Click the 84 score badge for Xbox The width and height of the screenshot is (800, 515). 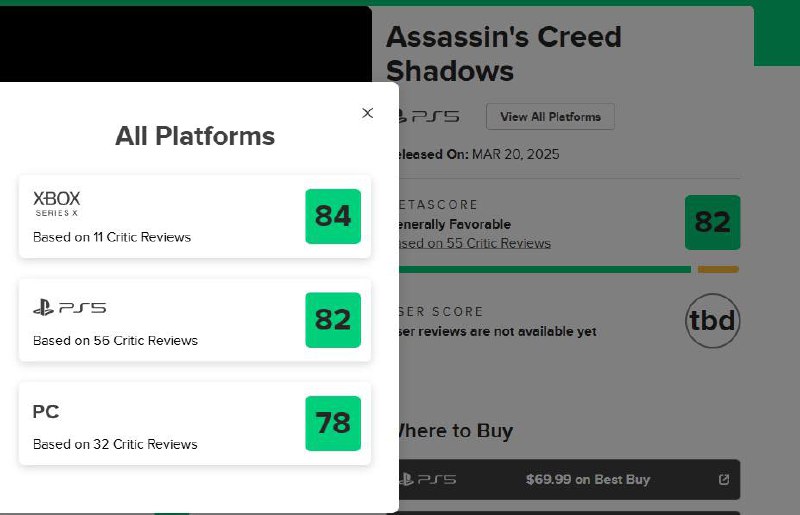(x=333, y=215)
